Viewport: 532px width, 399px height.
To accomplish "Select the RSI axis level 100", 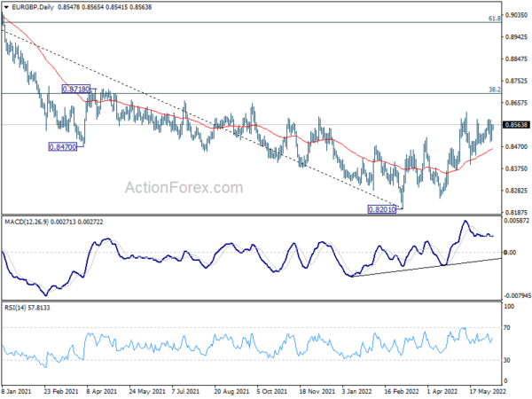I will (509, 307).
